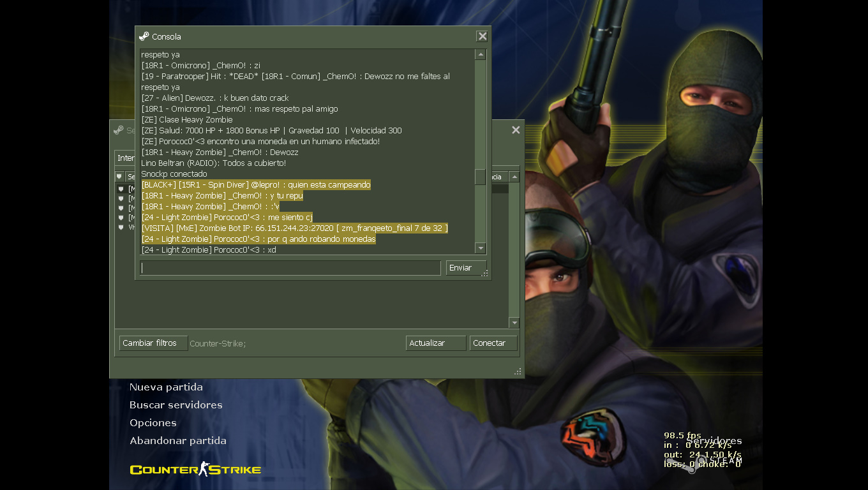Click the shield icon of the VH server row

click(x=121, y=226)
